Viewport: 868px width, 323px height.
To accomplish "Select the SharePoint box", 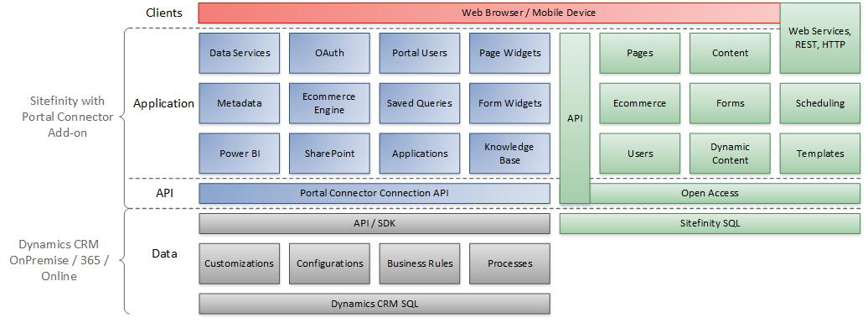I will [x=329, y=154].
